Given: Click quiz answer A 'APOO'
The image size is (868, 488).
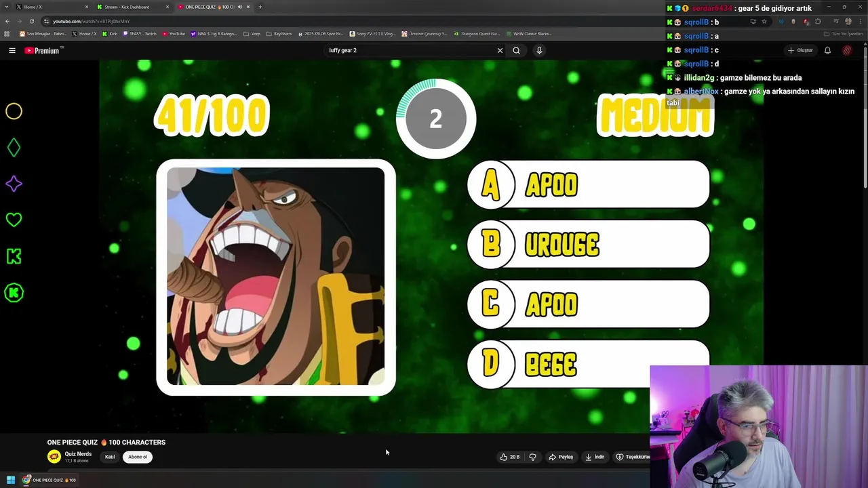Looking at the screenshot, I should click(588, 184).
